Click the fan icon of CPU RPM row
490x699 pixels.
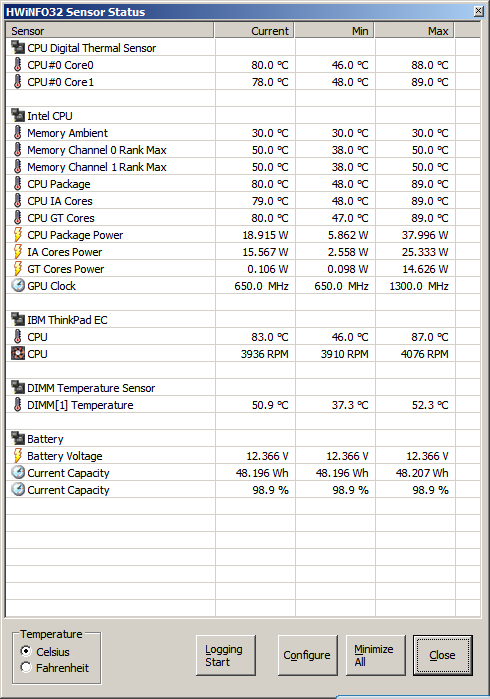coord(18,354)
